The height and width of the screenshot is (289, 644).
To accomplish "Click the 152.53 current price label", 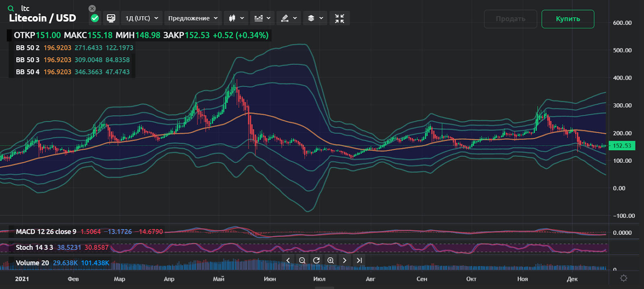I will pos(622,146).
